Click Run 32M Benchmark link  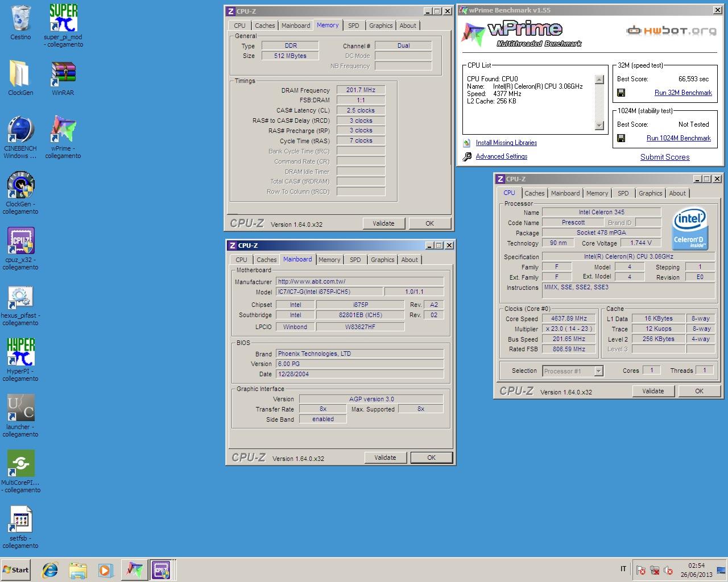click(x=683, y=93)
